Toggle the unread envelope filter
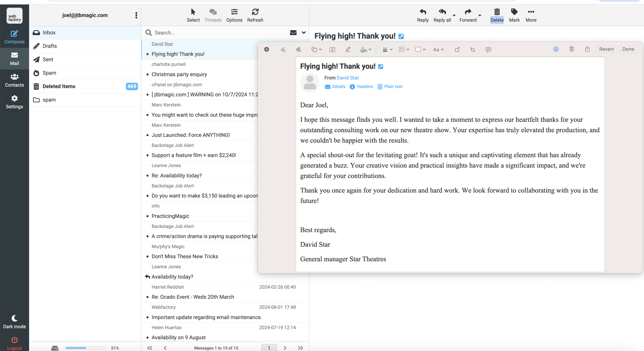 pos(293,32)
